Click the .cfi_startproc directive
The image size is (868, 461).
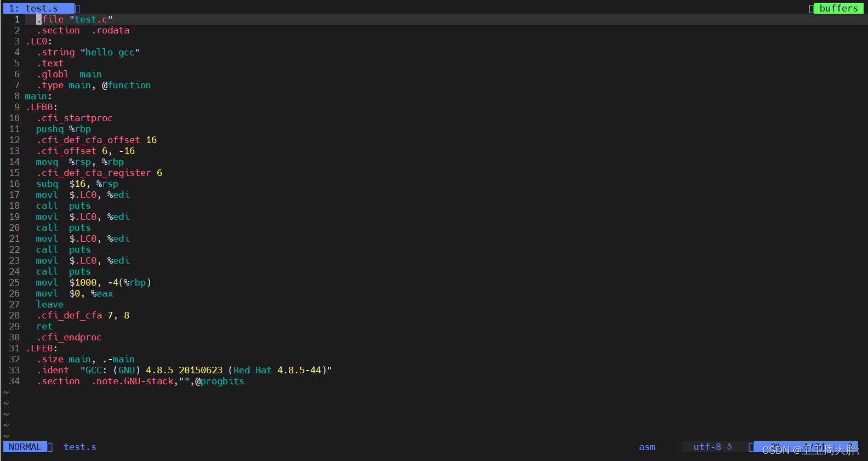click(75, 118)
